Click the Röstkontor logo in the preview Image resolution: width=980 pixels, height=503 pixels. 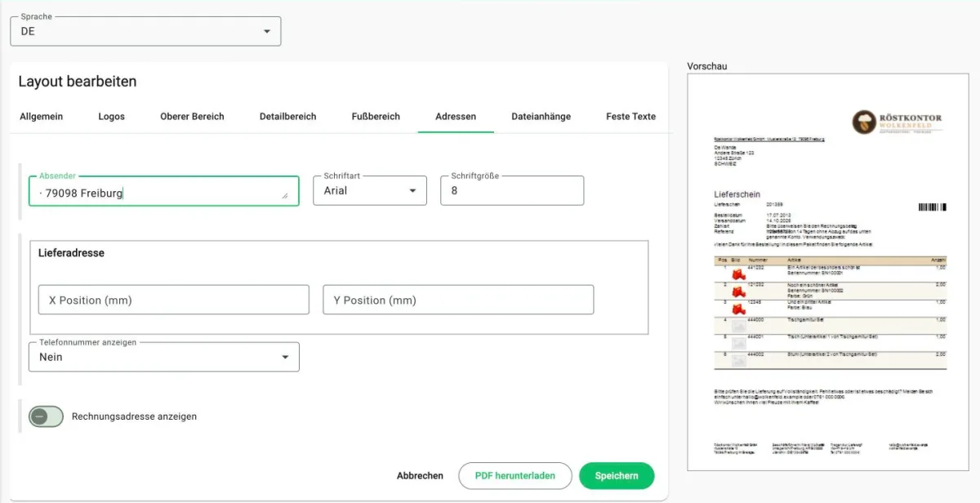coord(897,122)
